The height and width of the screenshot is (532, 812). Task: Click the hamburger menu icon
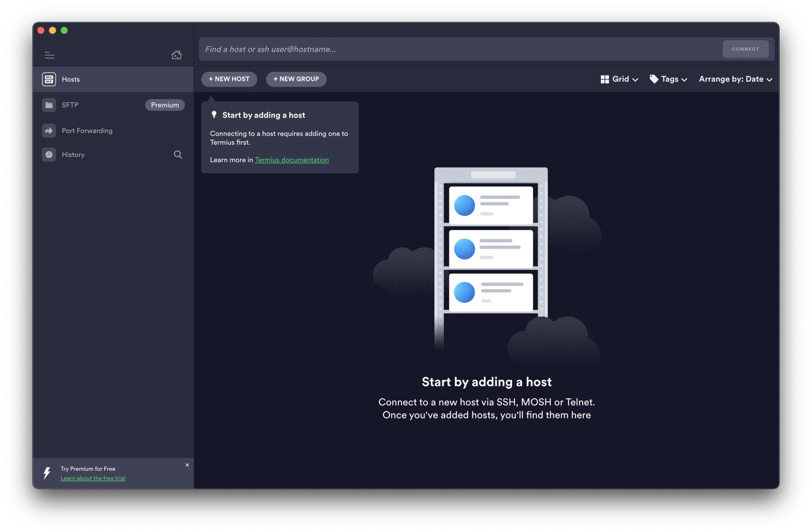click(x=49, y=55)
